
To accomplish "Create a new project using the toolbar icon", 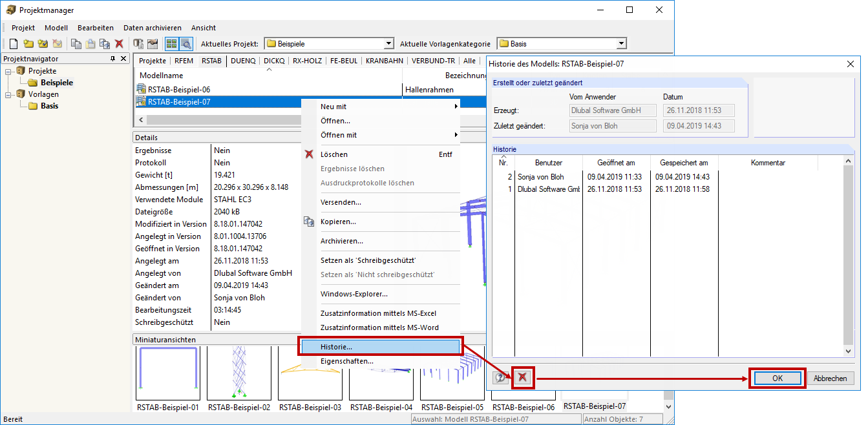I will pyautogui.click(x=28, y=43).
